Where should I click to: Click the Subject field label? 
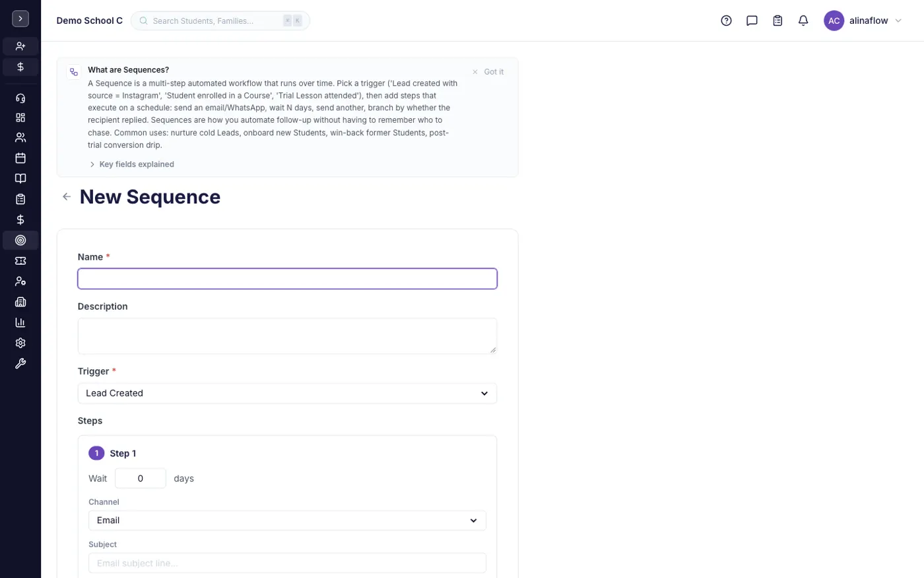pyautogui.click(x=102, y=544)
